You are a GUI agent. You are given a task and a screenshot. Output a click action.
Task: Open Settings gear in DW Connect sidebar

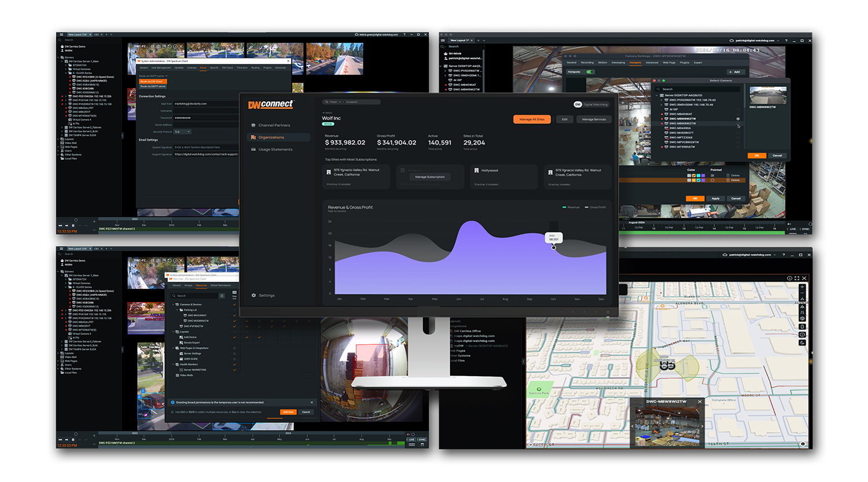click(x=253, y=295)
